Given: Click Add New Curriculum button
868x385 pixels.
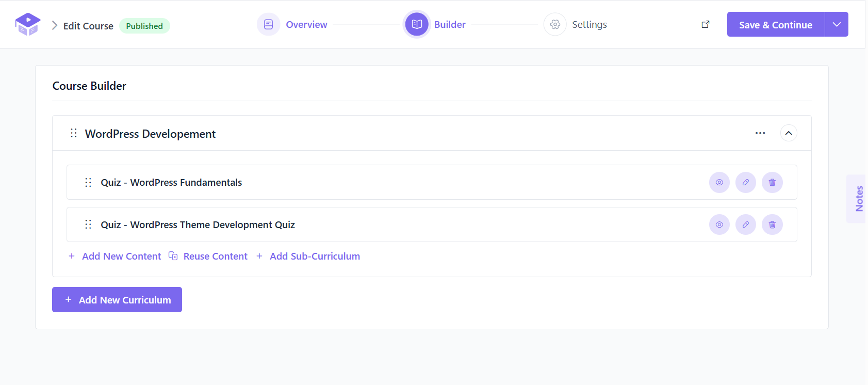Looking at the screenshot, I should tap(117, 300).
